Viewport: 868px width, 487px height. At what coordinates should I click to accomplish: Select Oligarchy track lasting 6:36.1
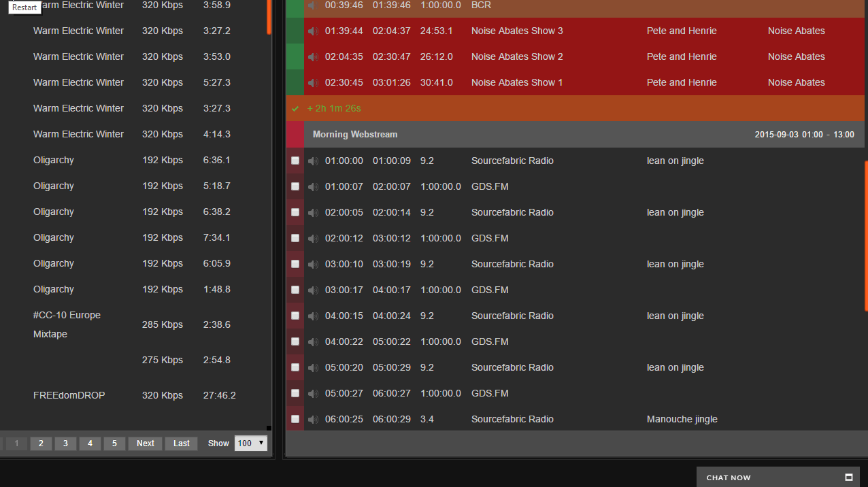pyautogui.click(x=136, y=161)
